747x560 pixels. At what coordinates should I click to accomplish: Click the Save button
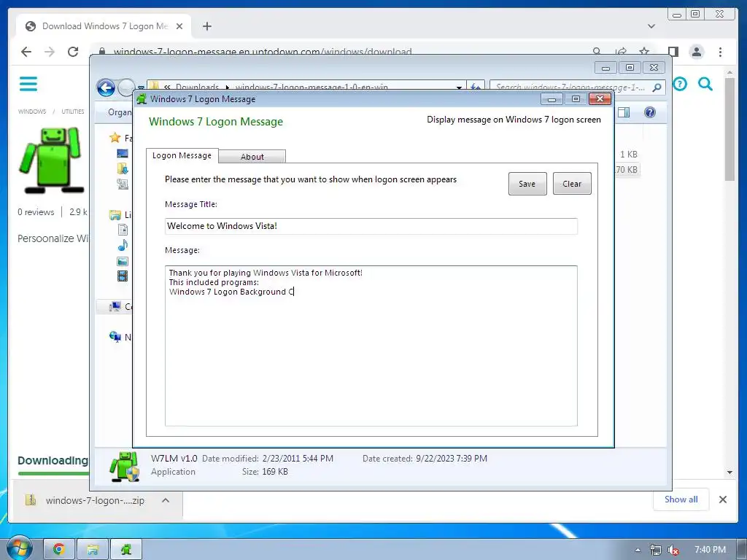click(x=527, y=184)
